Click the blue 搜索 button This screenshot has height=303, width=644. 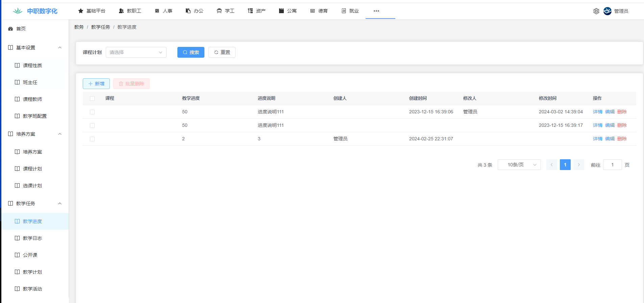point(191,52)
